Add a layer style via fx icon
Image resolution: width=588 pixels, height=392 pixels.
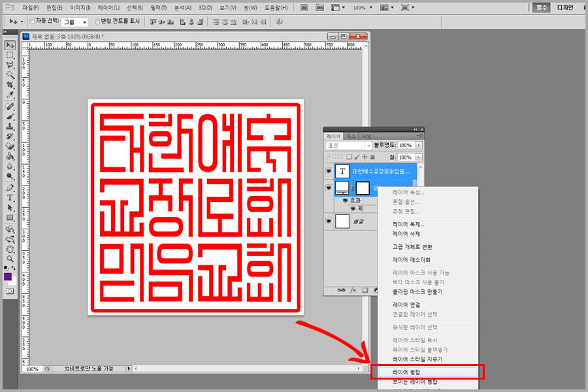[353, 290]
